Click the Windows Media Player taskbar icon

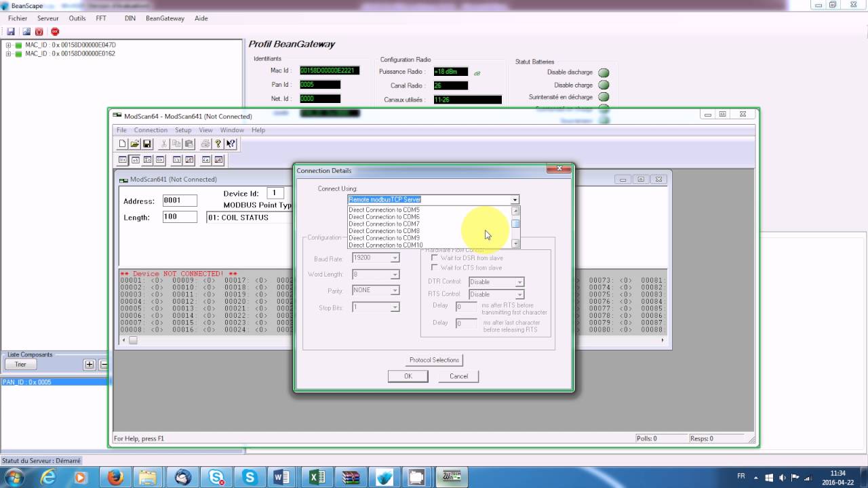coord(80,477)
